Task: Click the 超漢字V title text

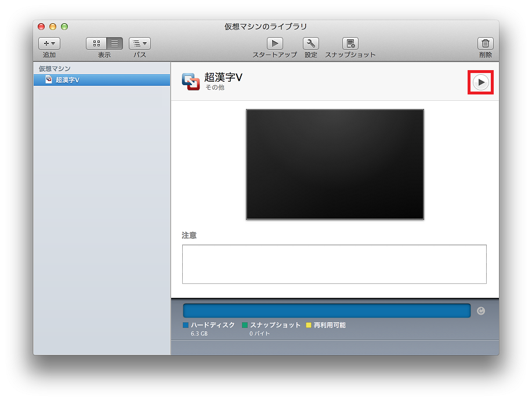Action: click(223, 78)
